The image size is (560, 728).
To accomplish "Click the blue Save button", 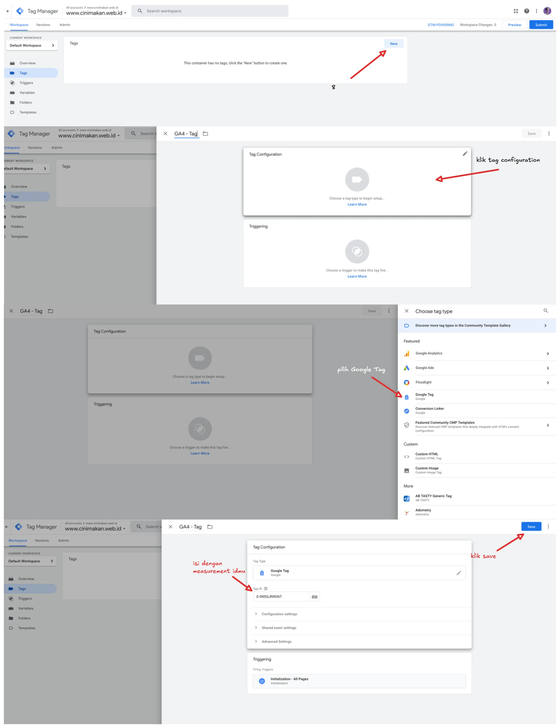I will click(531, 526).
